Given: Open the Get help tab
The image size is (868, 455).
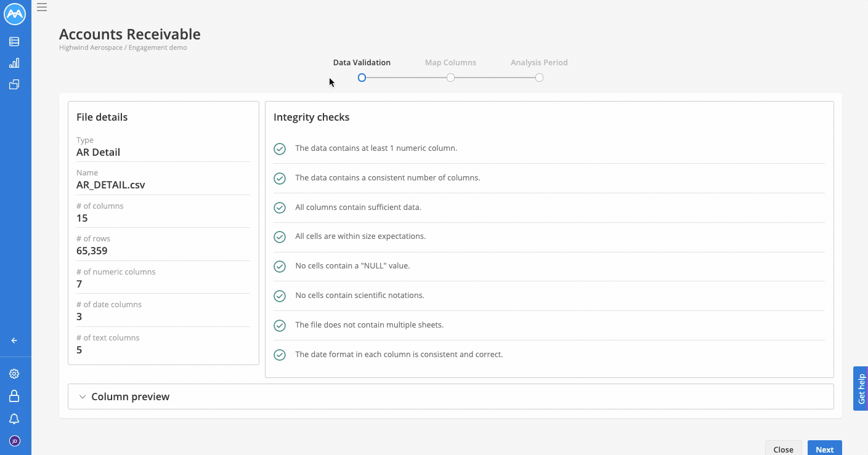Looking at the screenshot, I should point(861,389).
